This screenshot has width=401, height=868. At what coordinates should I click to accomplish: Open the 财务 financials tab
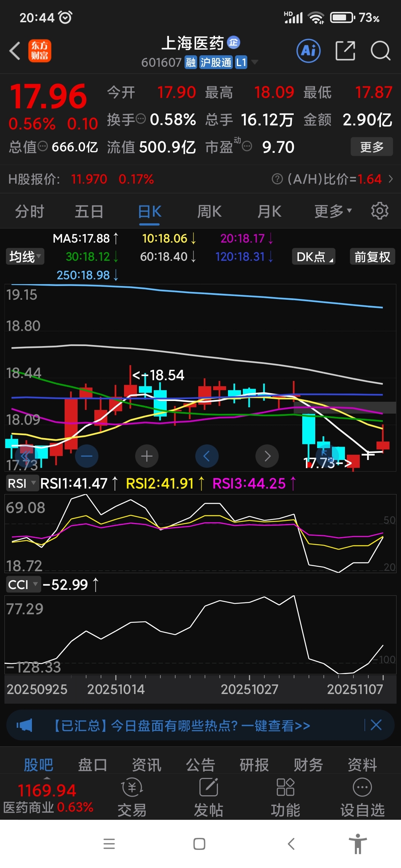tap(308, 765)
